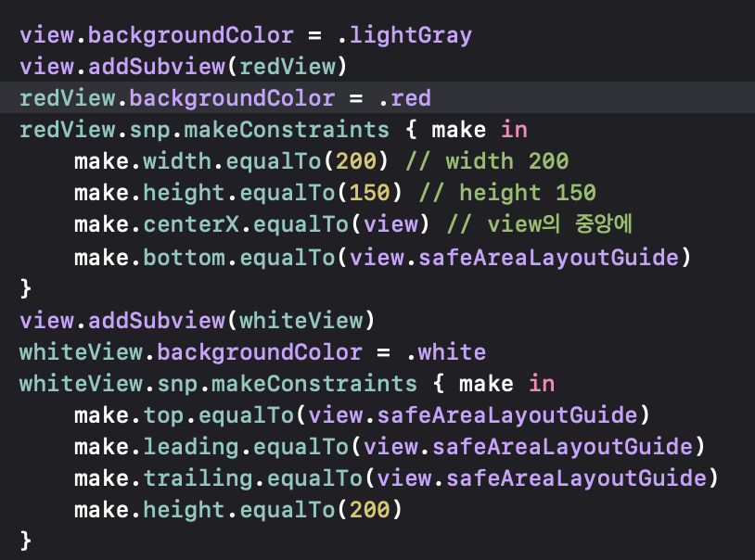Click the comment '// height 150'
This screenshot has width=755, height=560.
[x=507, y=194]
